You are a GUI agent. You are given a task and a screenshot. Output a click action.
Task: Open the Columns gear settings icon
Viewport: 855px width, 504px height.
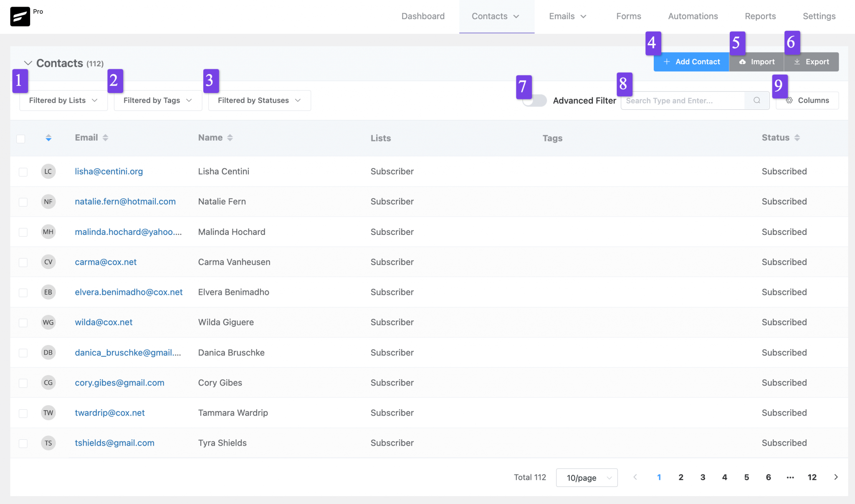[790, 100]
